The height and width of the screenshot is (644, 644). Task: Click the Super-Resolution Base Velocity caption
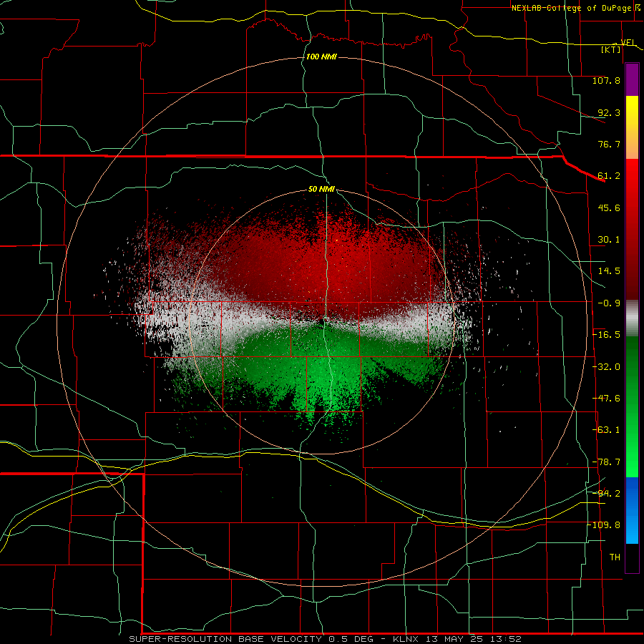[326, 639]
